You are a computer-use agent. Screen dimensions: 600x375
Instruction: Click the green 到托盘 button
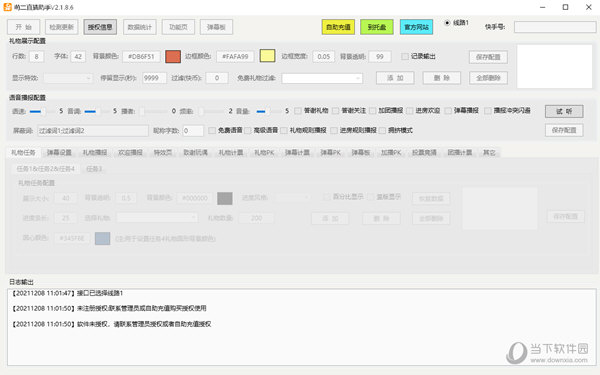click(377, 27)
